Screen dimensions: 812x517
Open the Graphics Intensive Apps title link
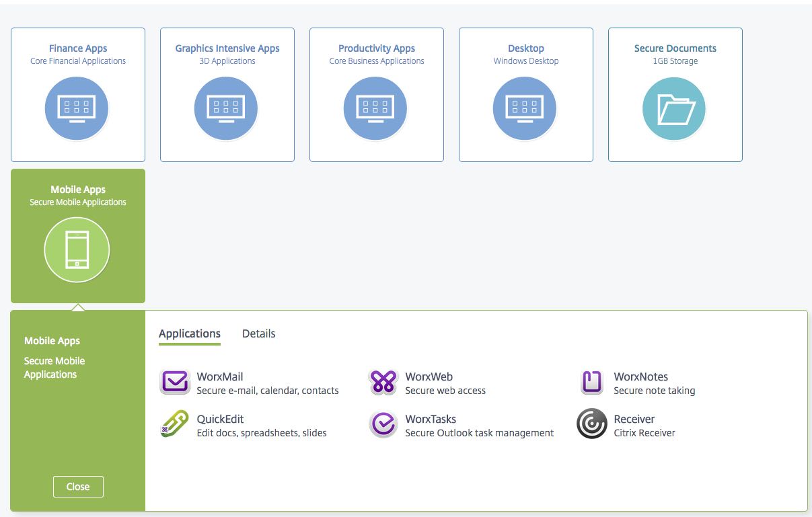click(227, 48)
